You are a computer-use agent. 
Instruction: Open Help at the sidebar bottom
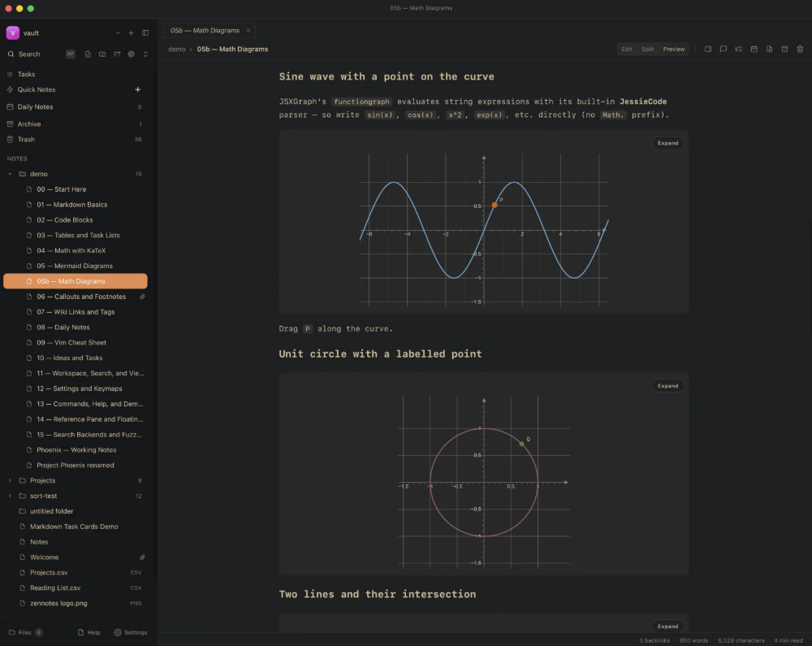point(89,632)
